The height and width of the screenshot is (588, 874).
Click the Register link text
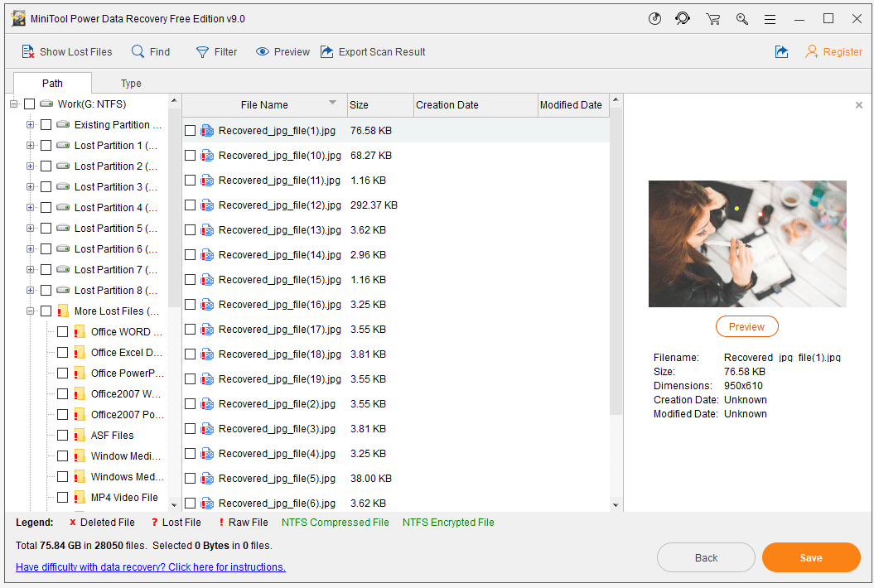click(843, 52)
